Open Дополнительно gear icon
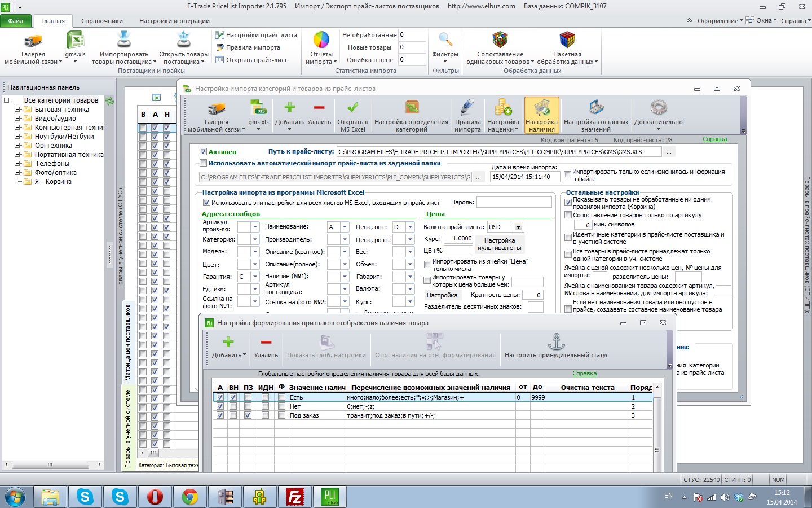This screenshot has height=508, width=812. tap(658, 114)
